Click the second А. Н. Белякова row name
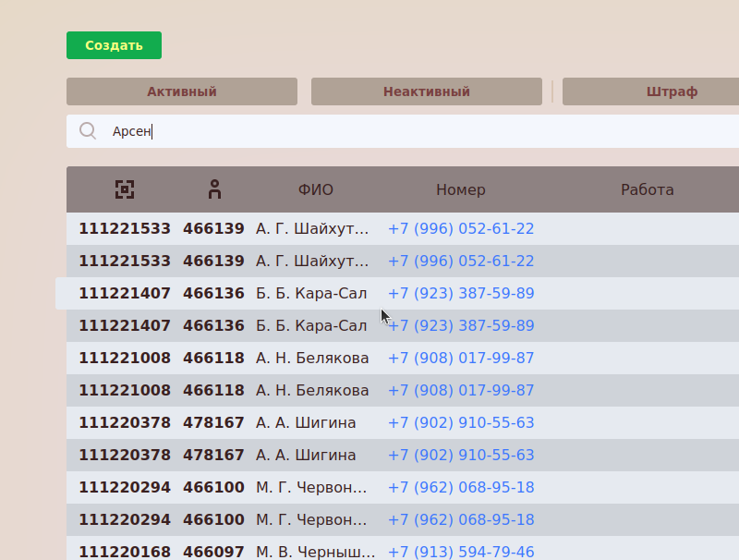739x560 pixels. (312, 390)
